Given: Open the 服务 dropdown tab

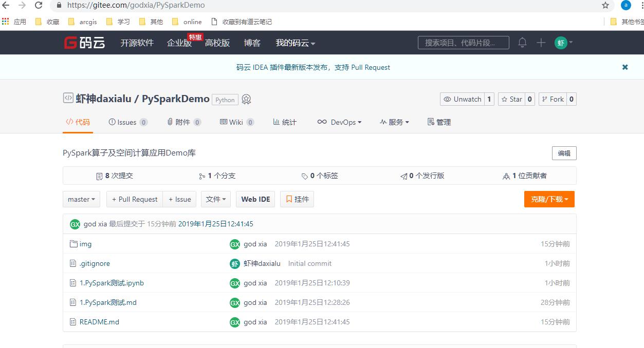Looking at the screenshot, I should point(394,122).
